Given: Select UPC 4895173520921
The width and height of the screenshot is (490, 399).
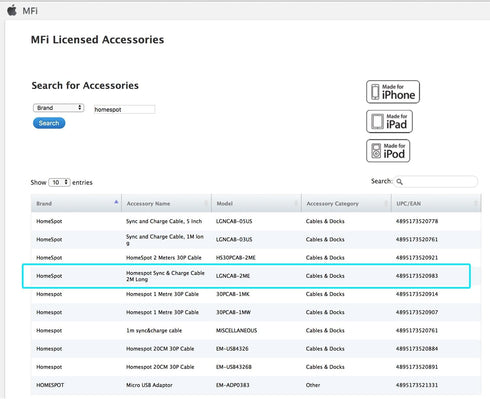Looking at the screenshot, I should (x=417, y=258).
